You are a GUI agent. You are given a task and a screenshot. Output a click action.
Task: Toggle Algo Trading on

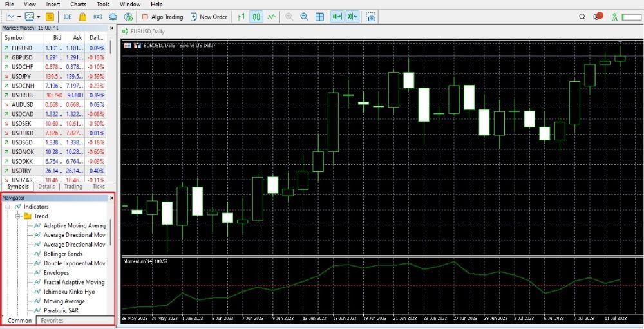[x=162, y=17]
